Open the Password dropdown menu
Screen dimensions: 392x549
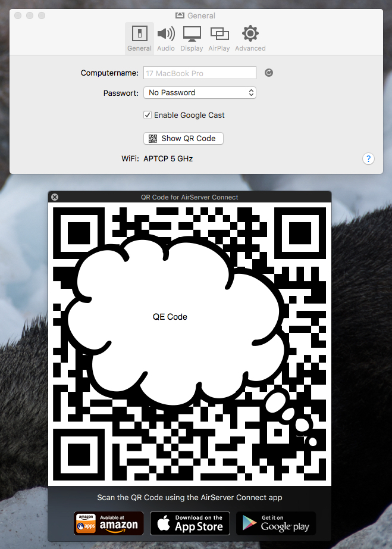[x=200, y=93]
